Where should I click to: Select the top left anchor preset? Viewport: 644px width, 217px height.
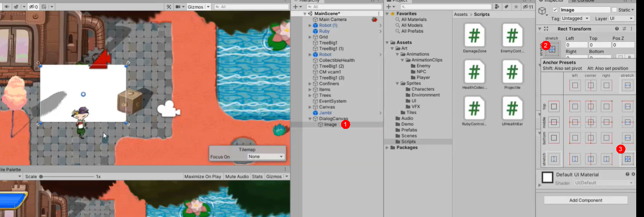[x=576, y=106]
